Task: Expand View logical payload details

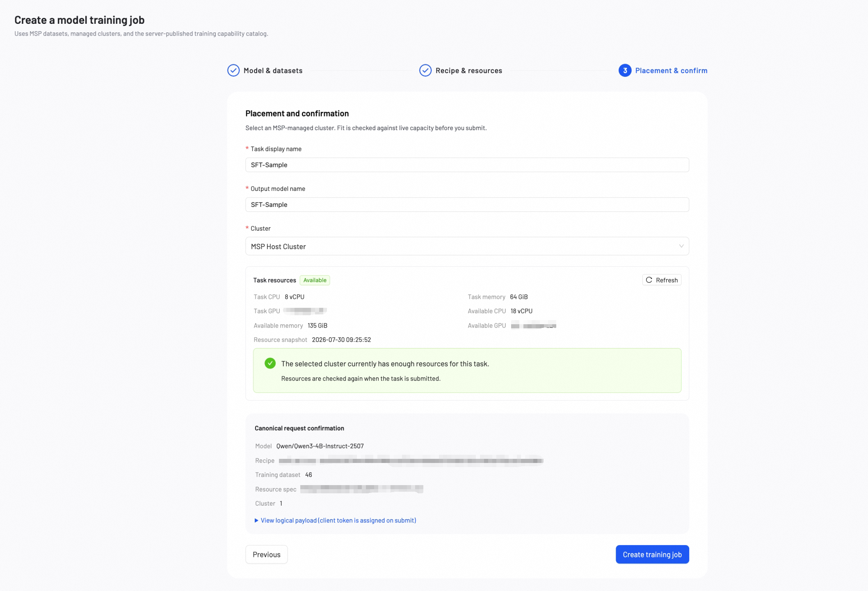Action: [x=336, y=520]
